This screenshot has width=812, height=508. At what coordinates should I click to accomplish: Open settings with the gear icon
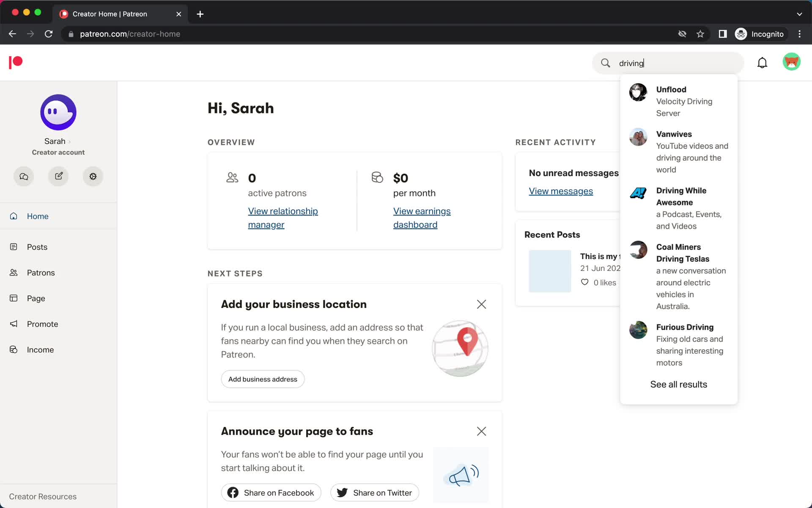[93, 176]
